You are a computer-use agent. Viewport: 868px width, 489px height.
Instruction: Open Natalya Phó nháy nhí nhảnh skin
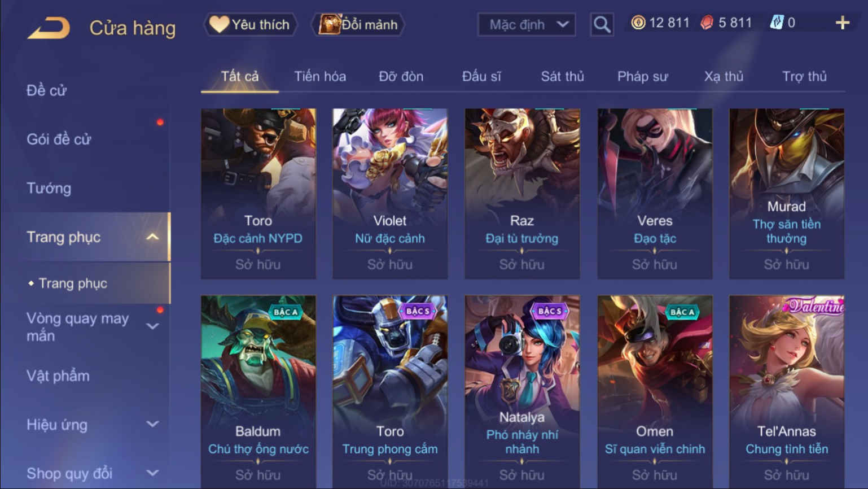pyautogui.click(x=522, y=391)
